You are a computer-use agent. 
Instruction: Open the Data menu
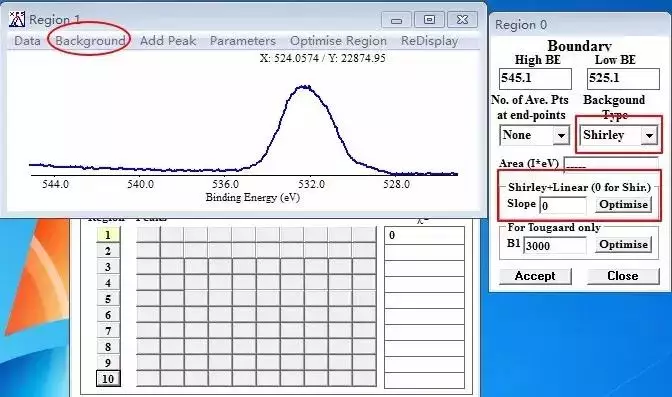point(27,41)
